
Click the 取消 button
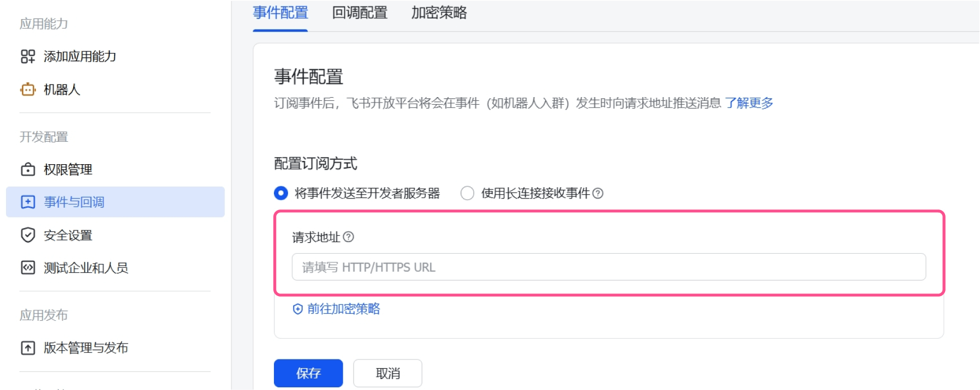click(x=387, y=373)
